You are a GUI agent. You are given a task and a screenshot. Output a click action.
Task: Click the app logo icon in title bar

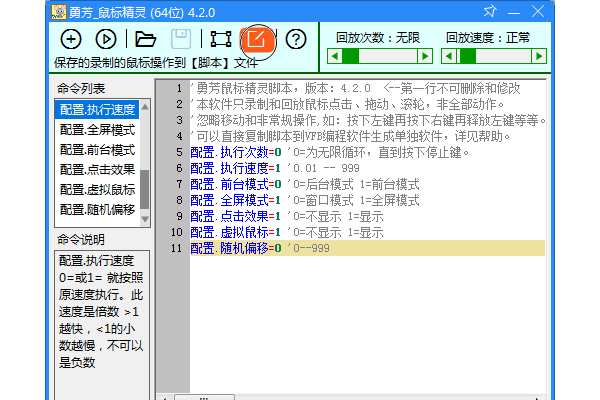(59, 12)
